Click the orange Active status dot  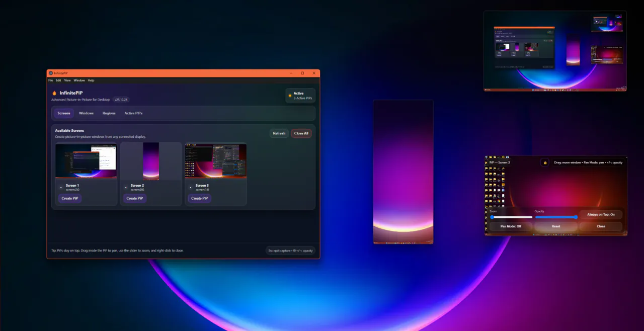[290, 96]
